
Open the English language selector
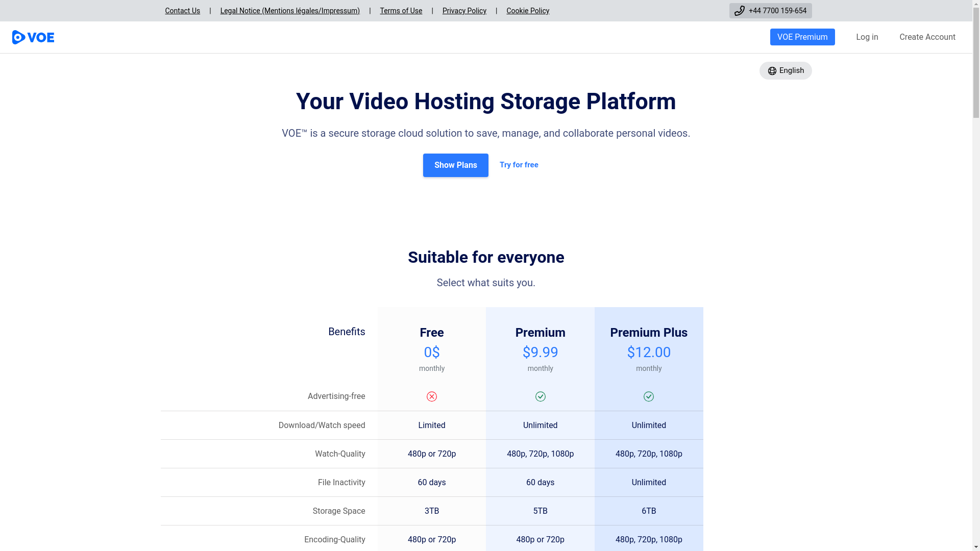[786, 70]
